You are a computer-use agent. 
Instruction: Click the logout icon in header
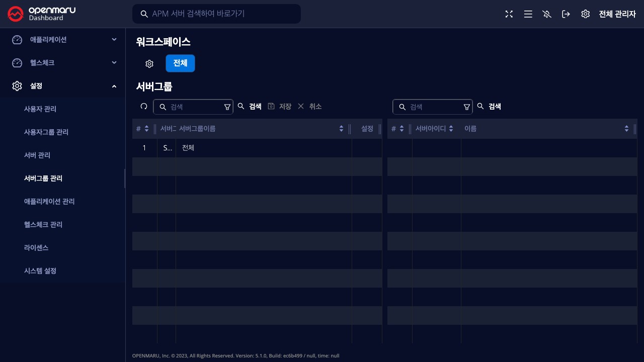566,14
